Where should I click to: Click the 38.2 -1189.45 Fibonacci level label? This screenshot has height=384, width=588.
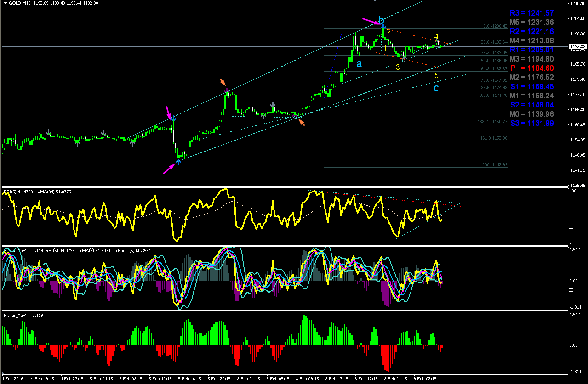[x=494, y=53]
